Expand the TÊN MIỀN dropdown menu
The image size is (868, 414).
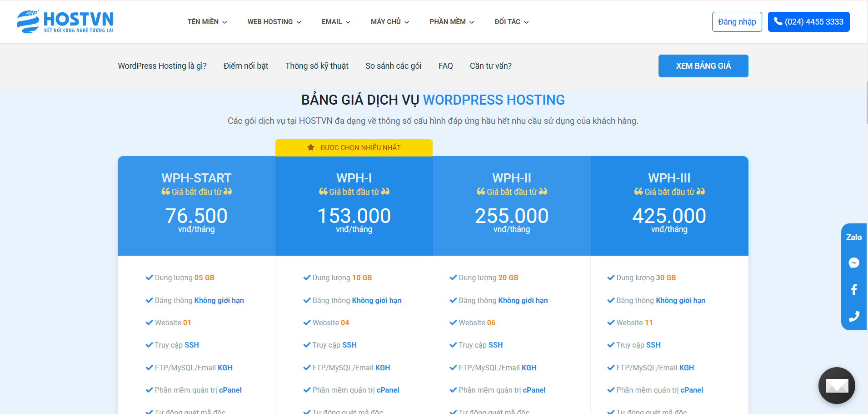(x=207, y=22)
